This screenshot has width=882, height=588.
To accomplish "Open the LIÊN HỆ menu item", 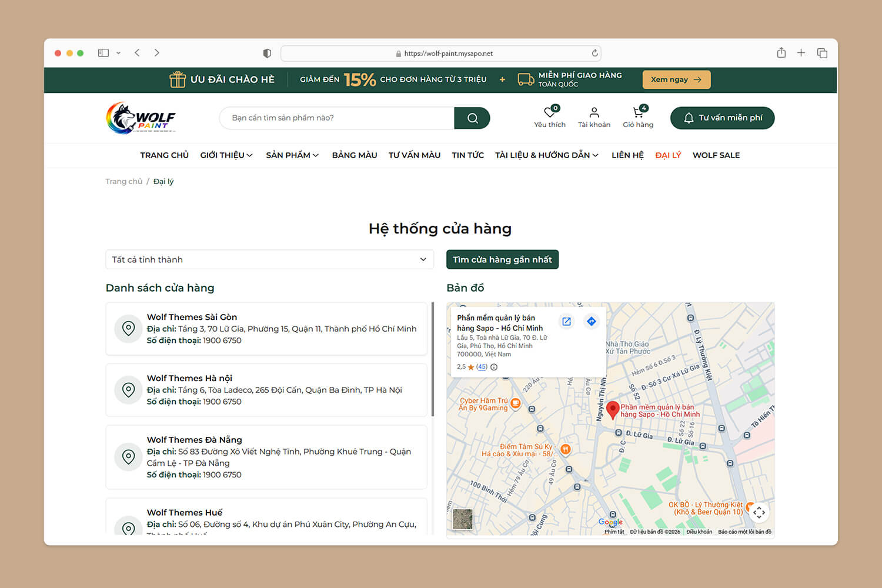I will pyautogui.click(x=627, y=155).
